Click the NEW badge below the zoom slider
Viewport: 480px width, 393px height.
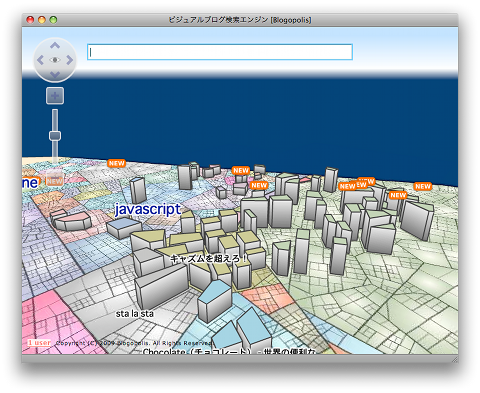[54, 181]
